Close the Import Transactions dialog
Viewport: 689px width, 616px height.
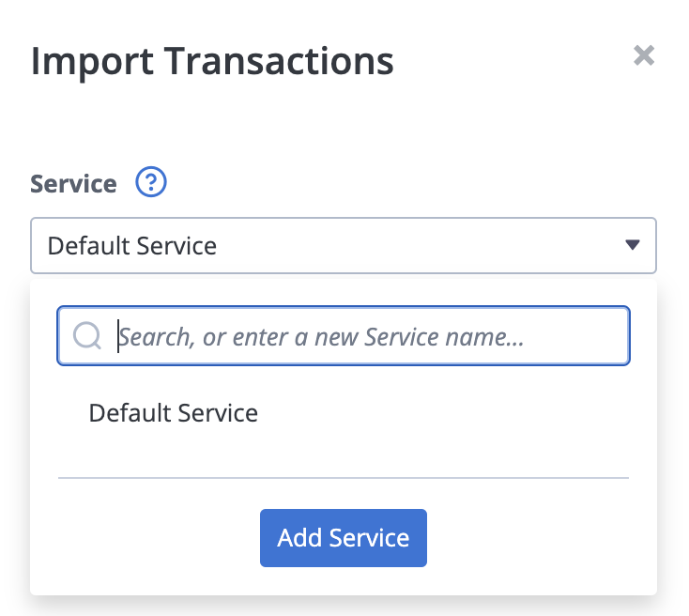(644, 55)
